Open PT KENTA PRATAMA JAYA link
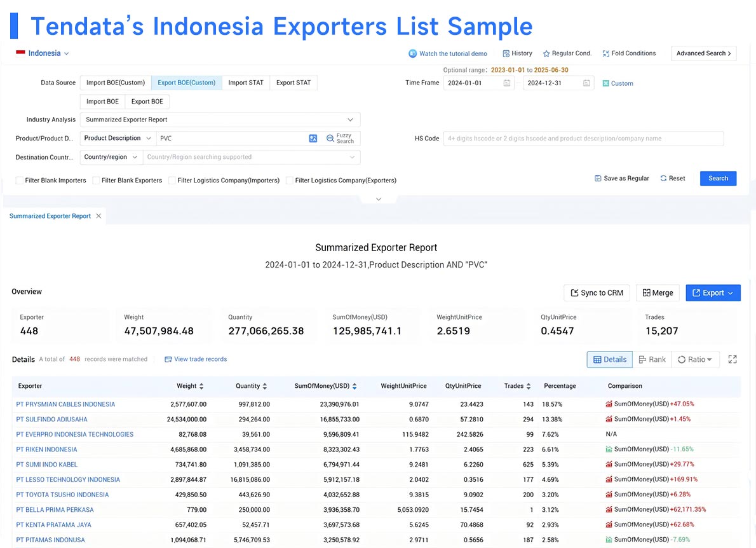Screen dimensions: 756x548 53,525
